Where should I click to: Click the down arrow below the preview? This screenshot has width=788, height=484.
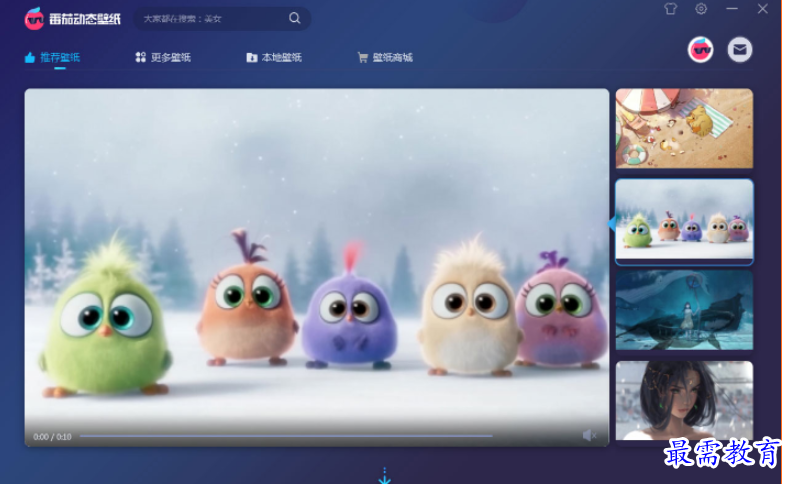[384, 475]
